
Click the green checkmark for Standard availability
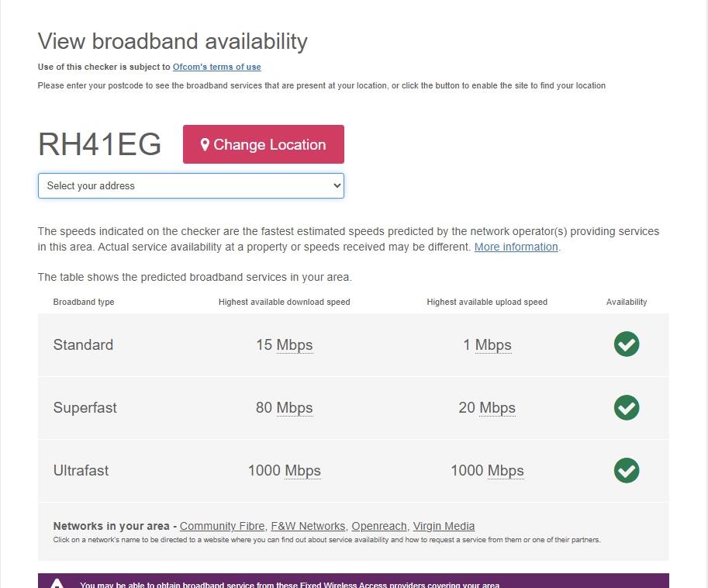click(626, 344)
